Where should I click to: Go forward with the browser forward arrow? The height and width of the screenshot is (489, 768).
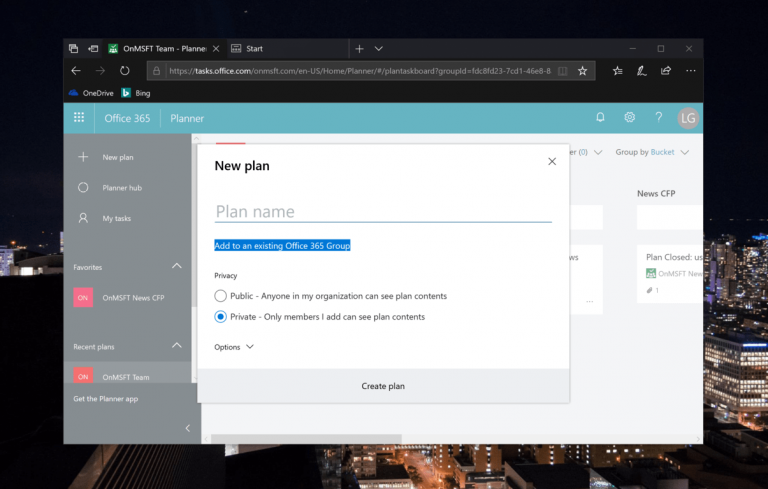[x=100, y=71]
